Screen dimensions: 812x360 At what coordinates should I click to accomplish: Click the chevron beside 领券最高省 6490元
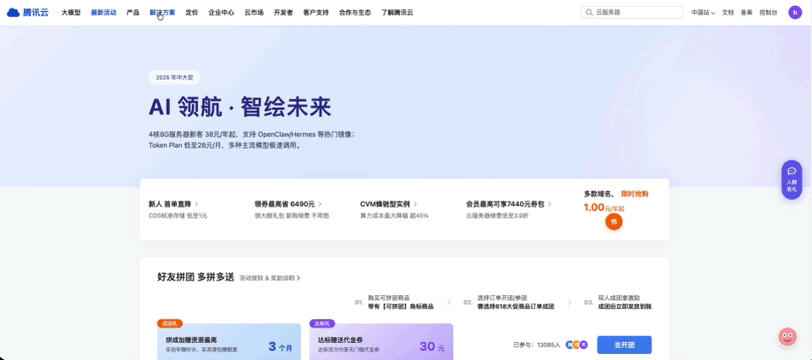[320, 204]
